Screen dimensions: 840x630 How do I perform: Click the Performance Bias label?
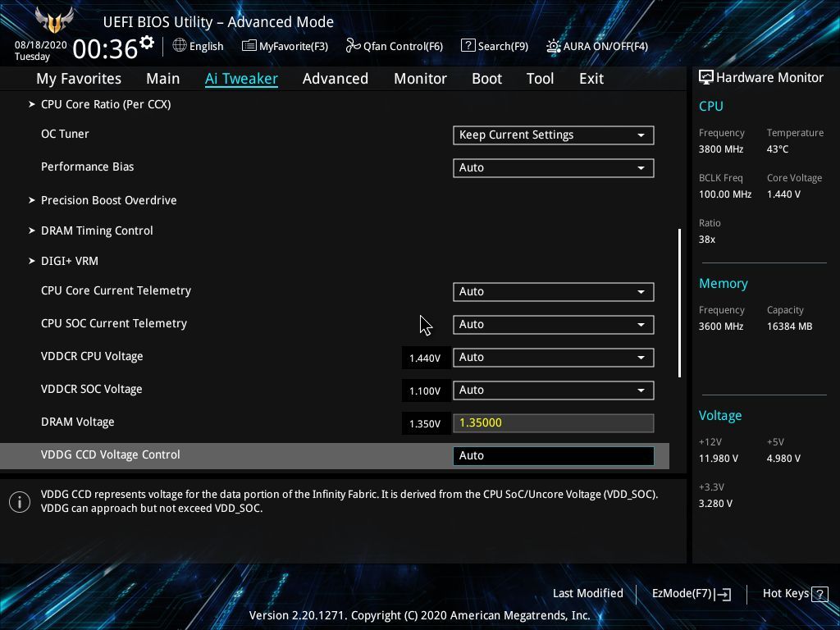point(87,167)
